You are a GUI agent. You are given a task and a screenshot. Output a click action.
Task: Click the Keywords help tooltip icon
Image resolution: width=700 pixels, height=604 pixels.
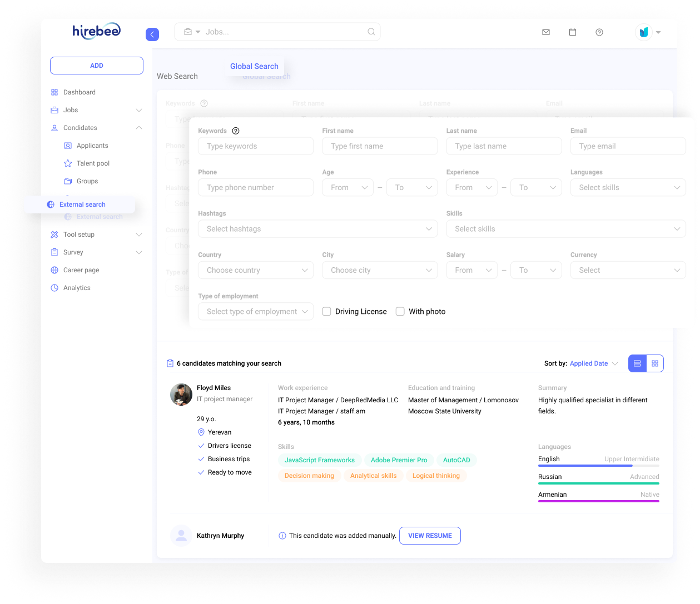click(236, 131)
